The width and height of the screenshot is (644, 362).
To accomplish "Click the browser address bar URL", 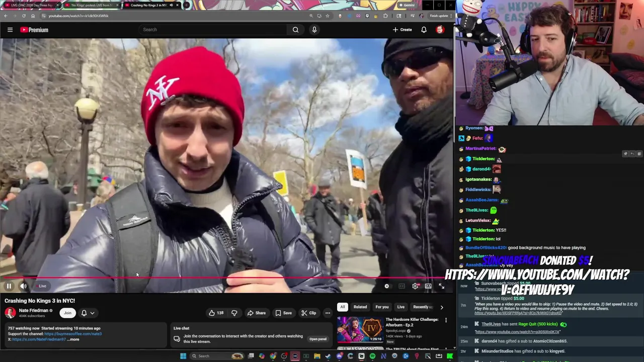I will (78, 16).
